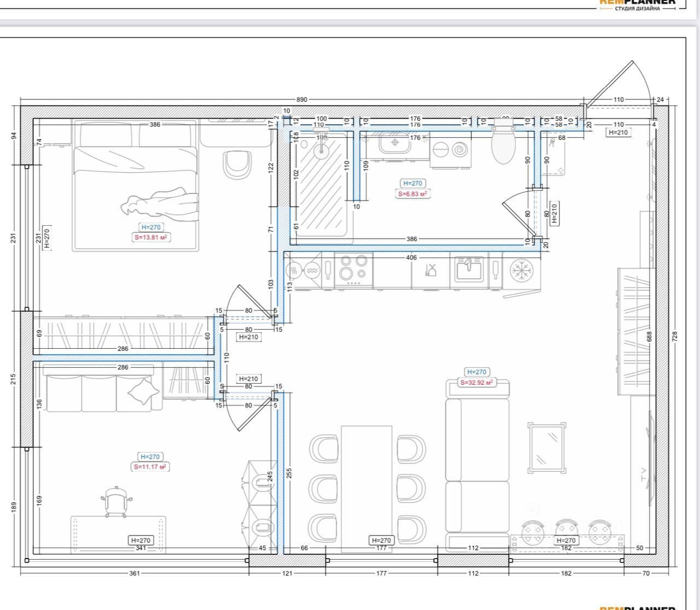
Task: Select the overall width dimension 890
Action: tap(302, 99)
